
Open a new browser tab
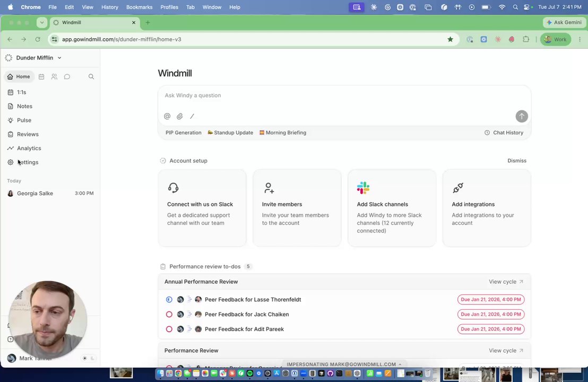148,22
